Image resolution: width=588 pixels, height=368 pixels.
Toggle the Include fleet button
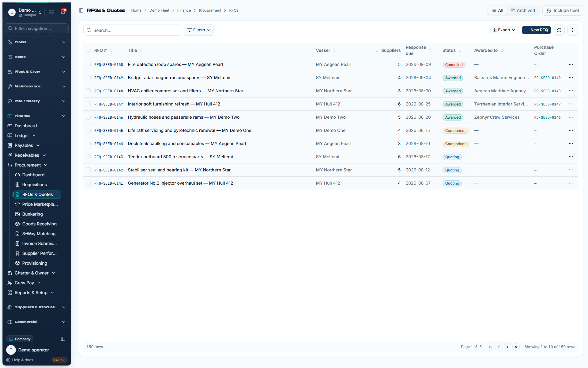(563, 10)
